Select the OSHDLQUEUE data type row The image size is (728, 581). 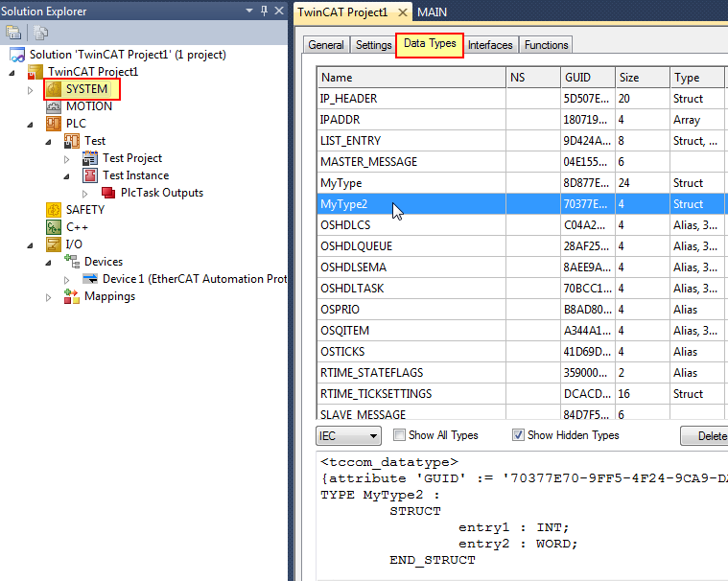pos(521,246)
